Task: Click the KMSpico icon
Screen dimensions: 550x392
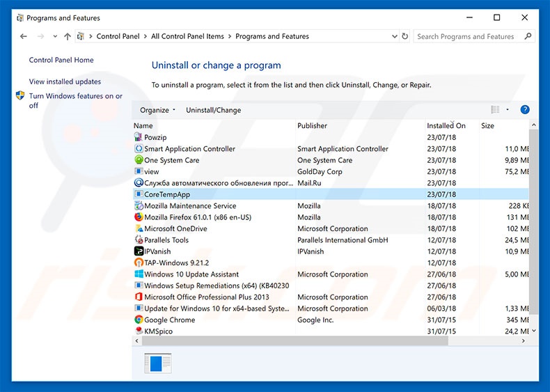Action: tap(139, 331)
